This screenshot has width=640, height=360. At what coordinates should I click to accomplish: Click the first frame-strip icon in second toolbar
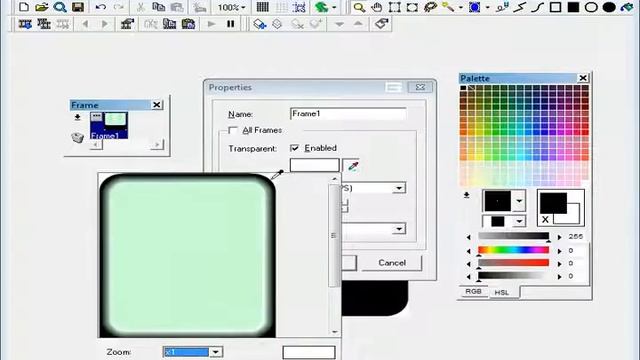25,24
